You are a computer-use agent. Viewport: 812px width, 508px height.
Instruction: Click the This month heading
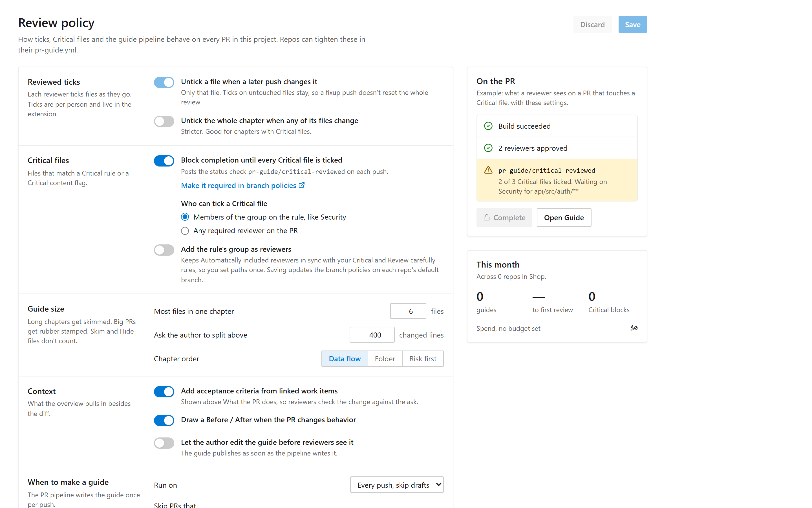[498, 265]
